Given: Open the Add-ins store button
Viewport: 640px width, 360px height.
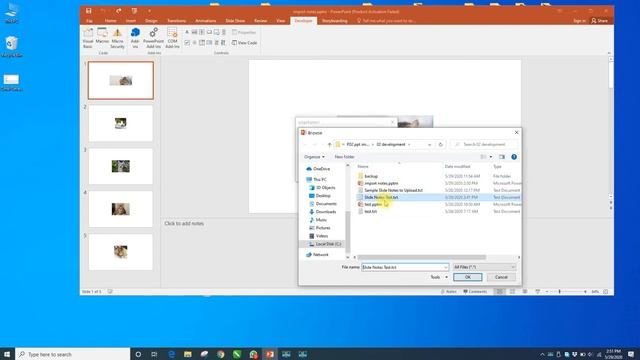Looking at the screenshot, I should (135, 38).
